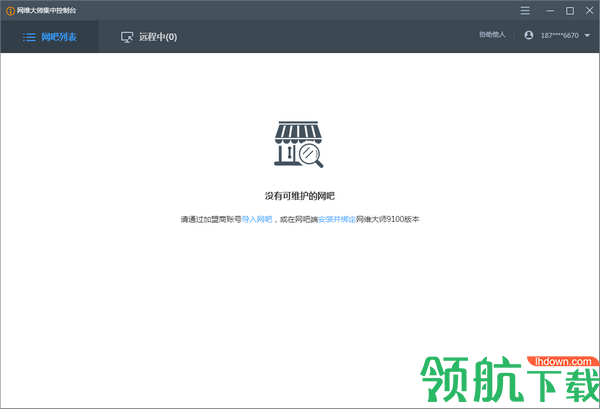Click the 导入网吧 link

point(257,219)
